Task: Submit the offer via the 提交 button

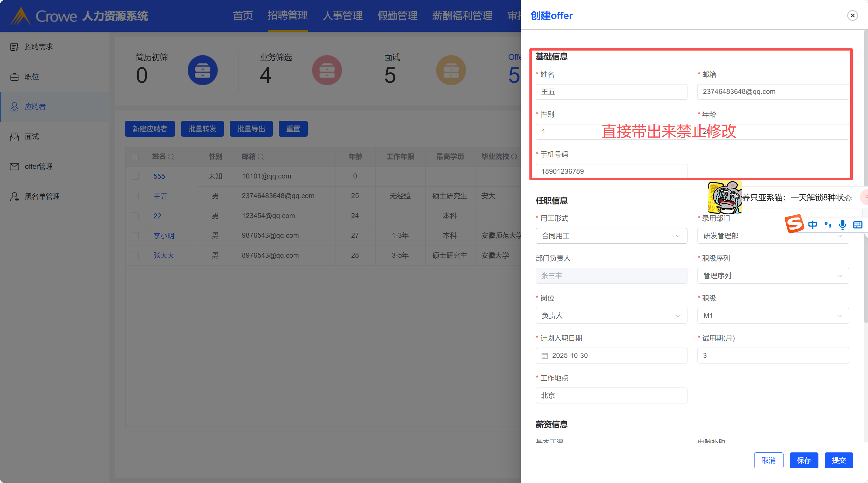Action: [x=839, y=460]
